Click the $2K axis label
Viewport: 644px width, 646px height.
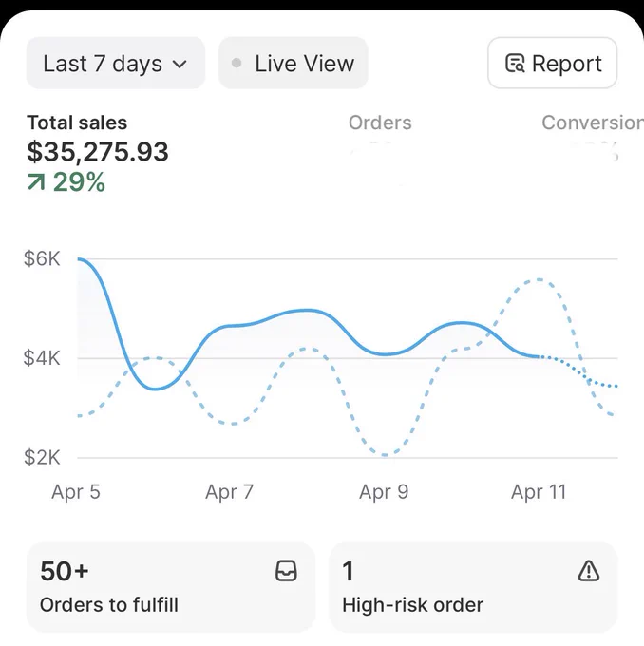click(42, 457)
